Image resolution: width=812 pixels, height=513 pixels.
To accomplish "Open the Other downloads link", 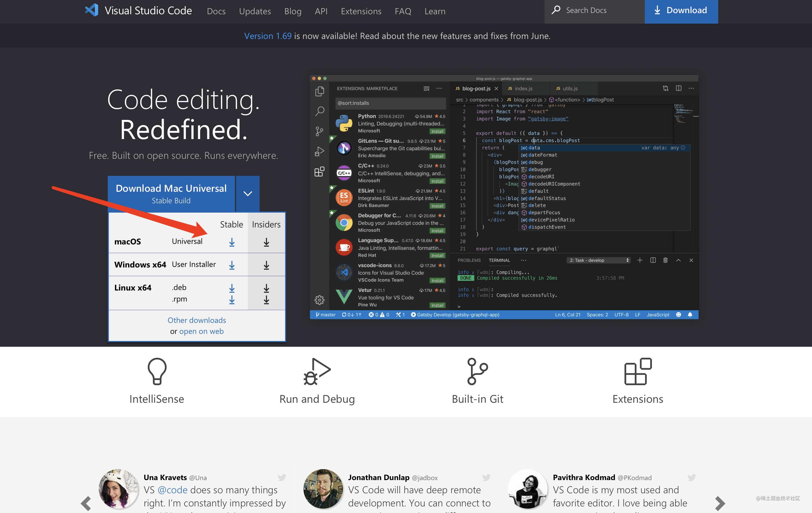I will pyautogui.click(x=197, y=320).
